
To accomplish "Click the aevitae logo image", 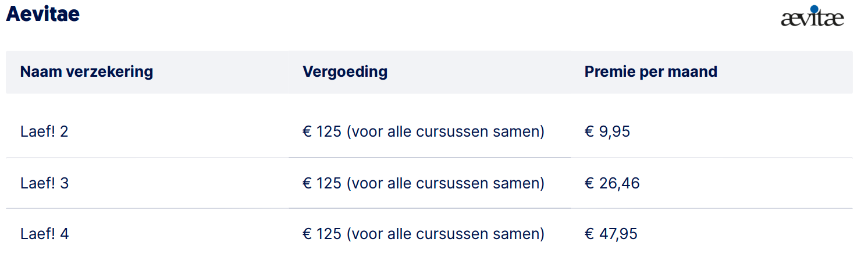I will pyautogui.click(x=812, y=17).
